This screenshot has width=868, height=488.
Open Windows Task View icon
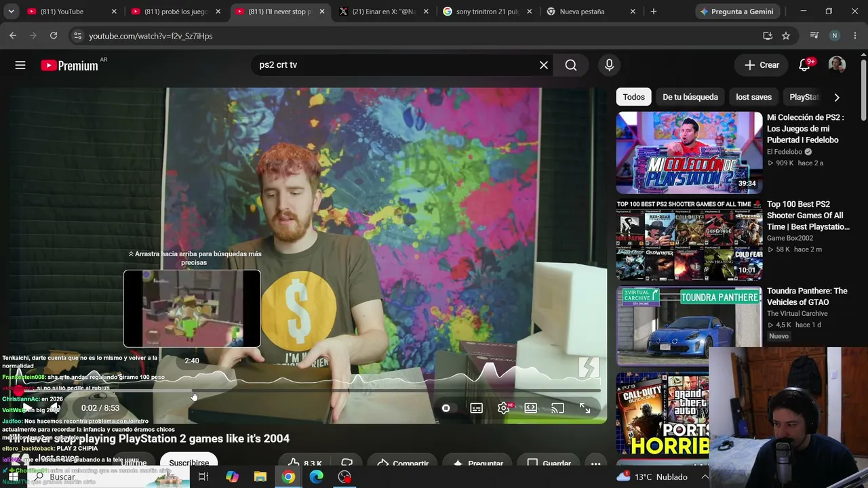(x=203, y=477)
